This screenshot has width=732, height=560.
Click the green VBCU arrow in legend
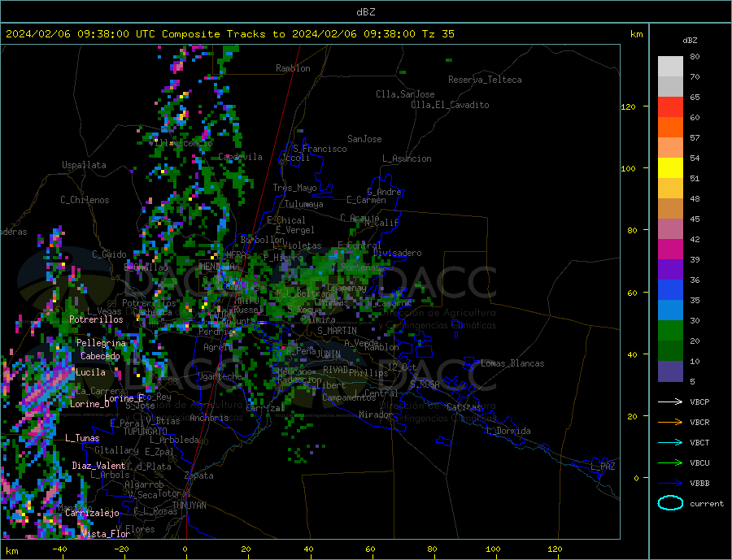tap(670, 463)
